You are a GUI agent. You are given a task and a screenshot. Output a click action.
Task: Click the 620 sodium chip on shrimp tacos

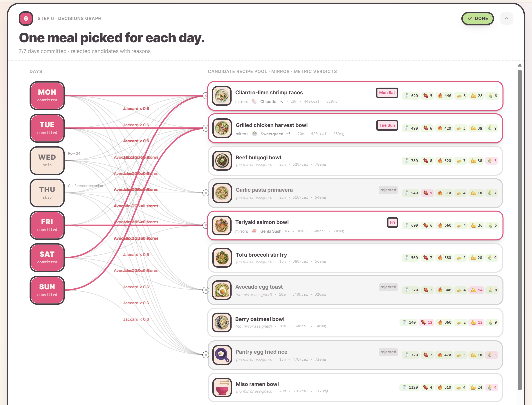tap(411, 96)
